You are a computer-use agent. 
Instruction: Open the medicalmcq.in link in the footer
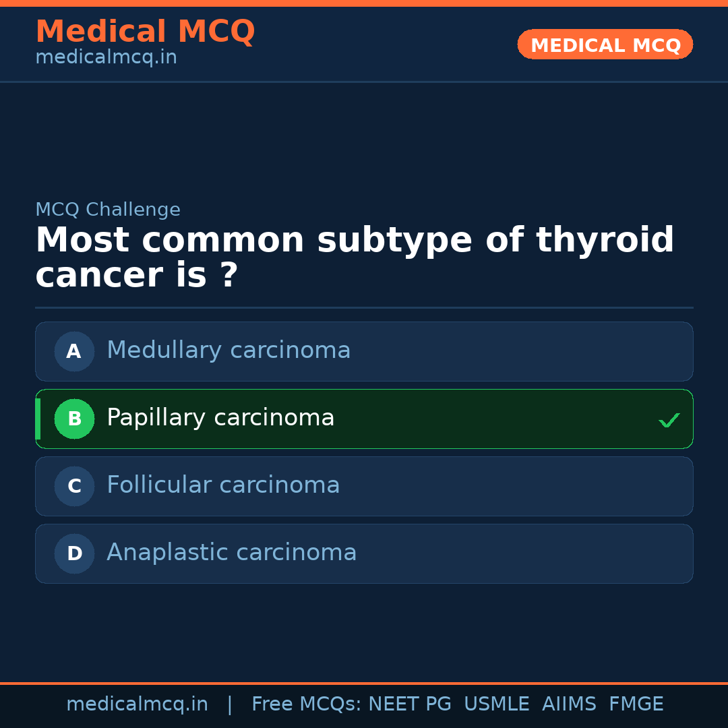pyautogui.click(x=137, y=704)
